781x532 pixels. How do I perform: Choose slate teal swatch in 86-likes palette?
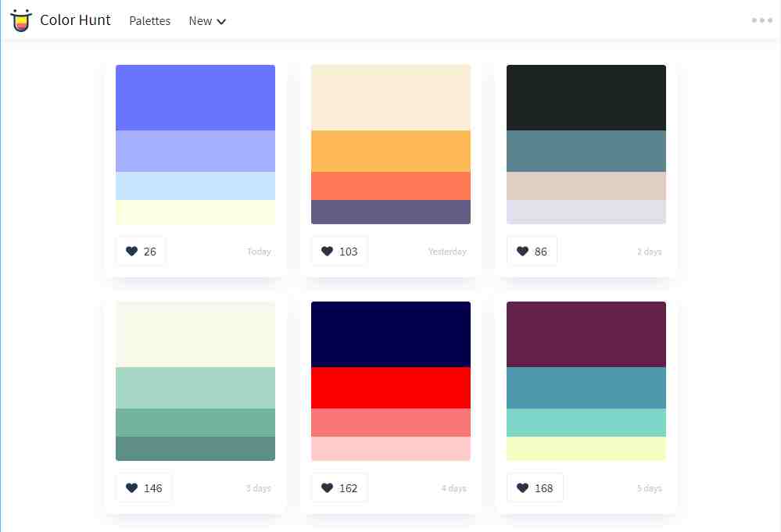point(586,152)
